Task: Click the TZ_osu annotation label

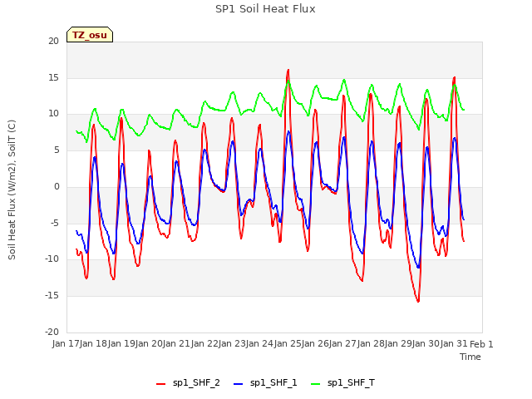Action: pyautogui.click(x=90, y=35)
